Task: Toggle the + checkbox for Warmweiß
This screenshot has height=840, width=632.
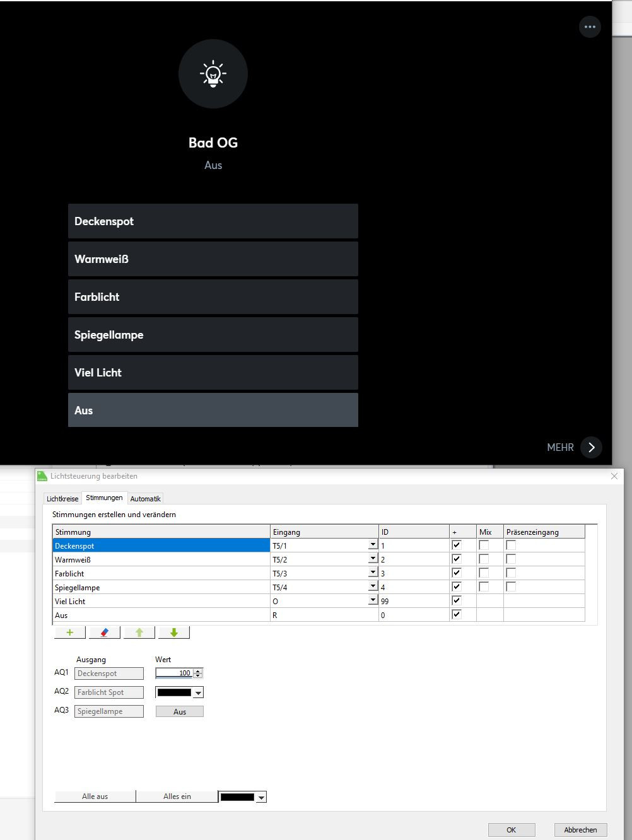Action: click(x=457, y=559)
